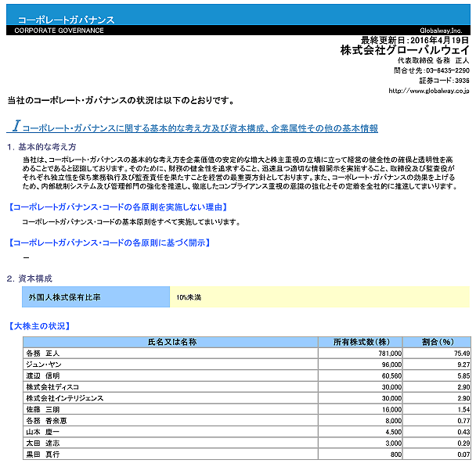Viewport: 476px width, 467px height.
Task: Click intro line 当社のコーポレート・ガバナンスの状況は以下のとおりです
Action: click(121, 100)
